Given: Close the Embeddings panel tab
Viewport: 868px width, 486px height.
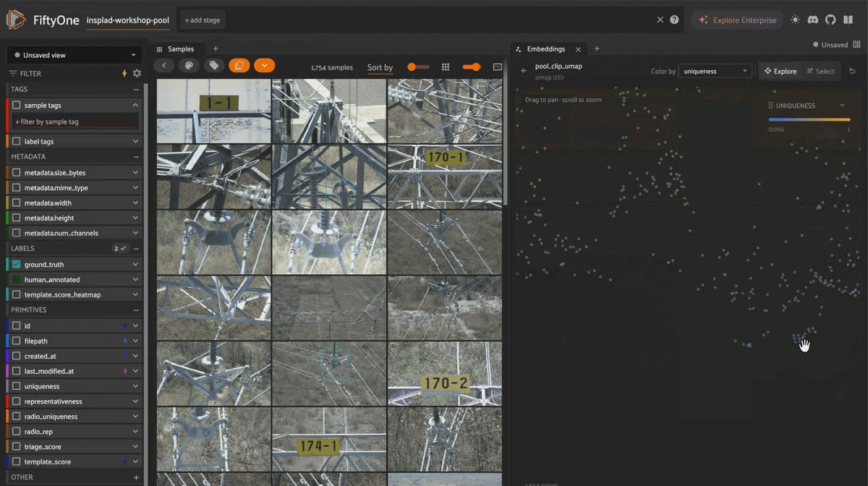Looking at the screenshot, I should coord(578,49).
